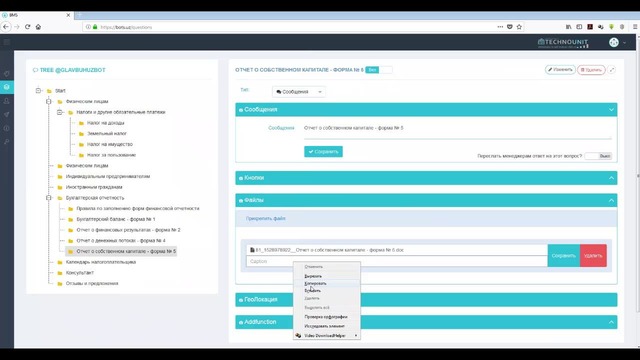640x360 pixels.
Task: Click the red Удалить button in the file row
Action: pyautogui.click(x=593, y=256)
